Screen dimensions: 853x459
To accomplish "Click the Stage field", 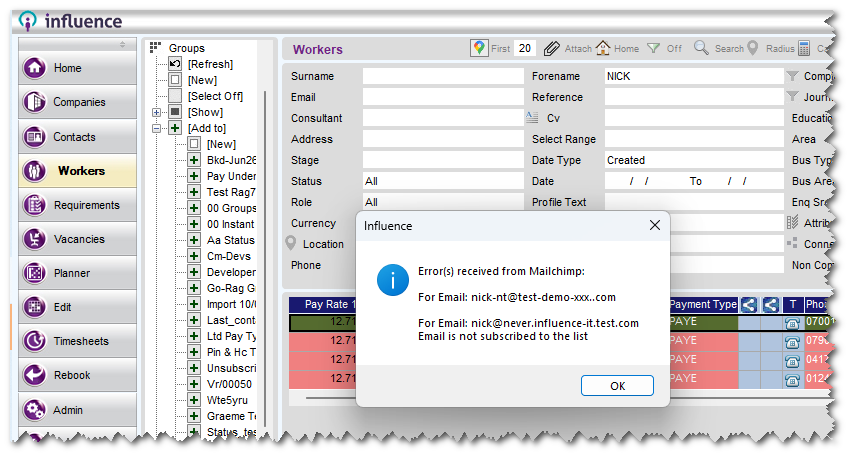I will tap(443, 160).
